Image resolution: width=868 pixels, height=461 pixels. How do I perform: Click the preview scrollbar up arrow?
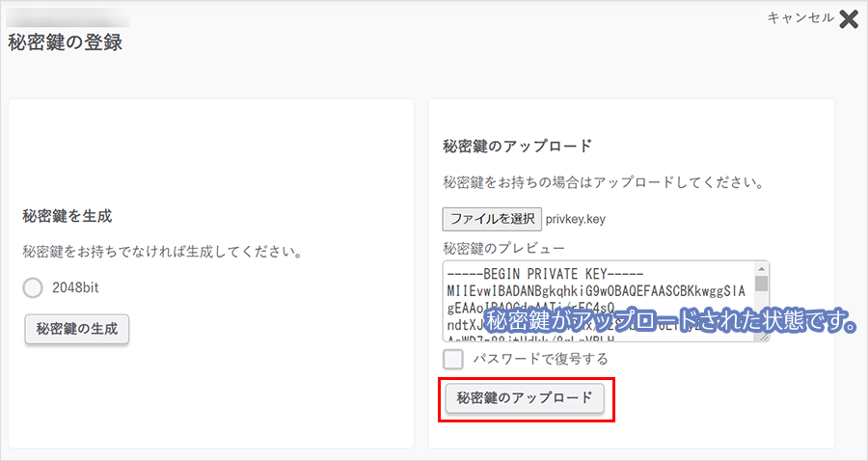tap(762, 268)
